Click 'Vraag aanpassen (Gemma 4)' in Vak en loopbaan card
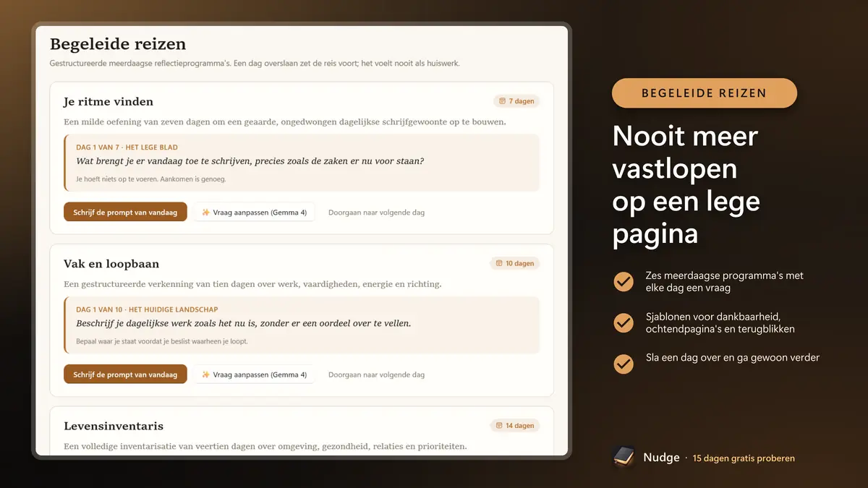868x488 pixels. pyautogui.click(x=254, y=374)
